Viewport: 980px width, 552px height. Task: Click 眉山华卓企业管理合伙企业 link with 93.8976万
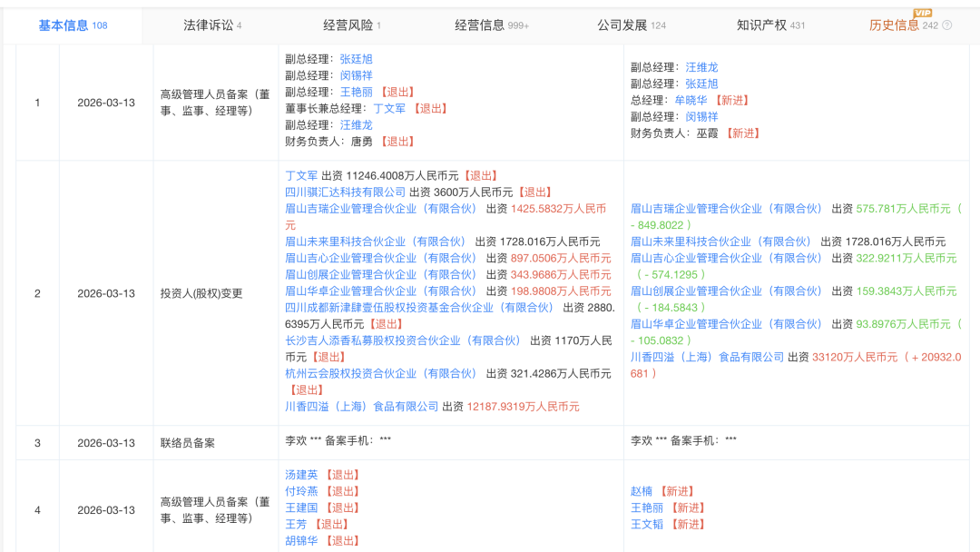726,324
